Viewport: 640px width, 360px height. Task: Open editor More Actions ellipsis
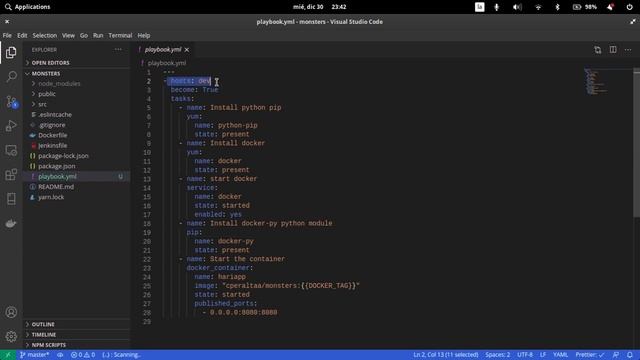point(628,50)
